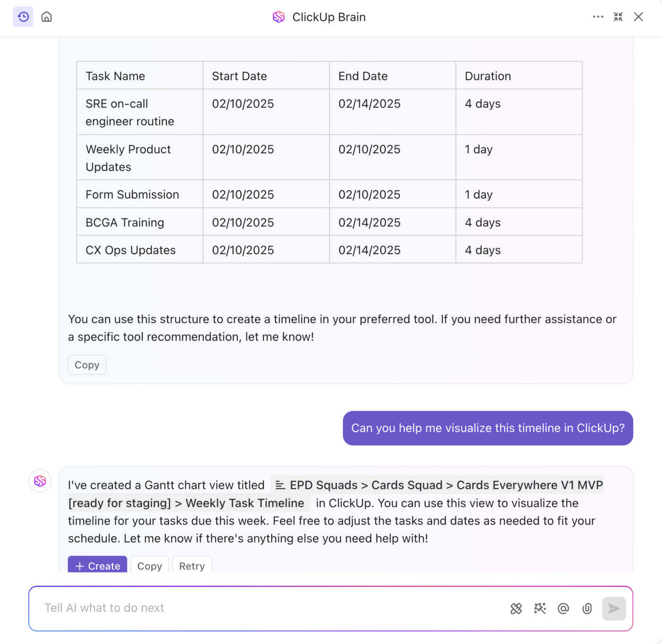Select the 'SRE on-call engineer routine' cell
Image resolution: width=662 pixels, height=644 pixels.
pyautogui.click(x=140, y=112)
